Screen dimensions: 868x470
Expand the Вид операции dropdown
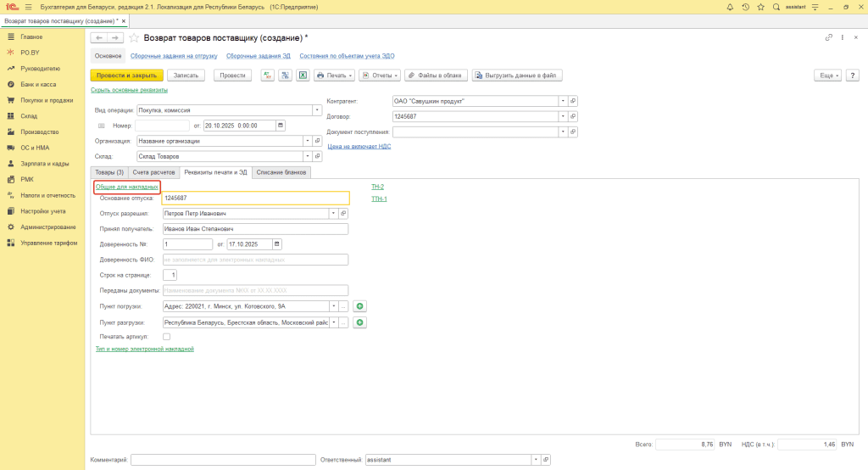317,109
